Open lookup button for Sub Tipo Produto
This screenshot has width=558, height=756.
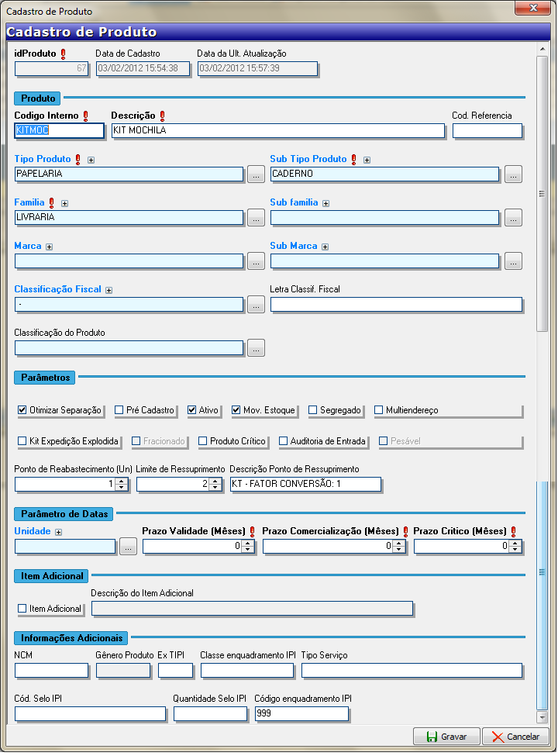coord(514,174)
